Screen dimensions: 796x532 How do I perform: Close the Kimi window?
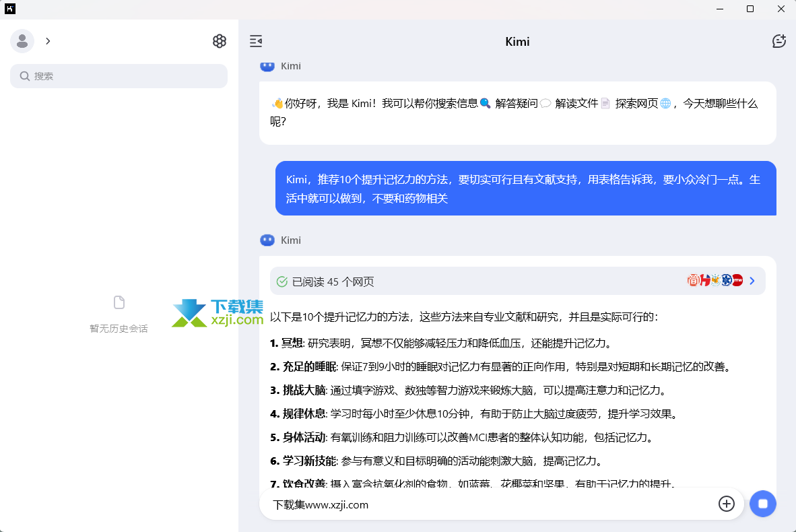tap(781, 9)
